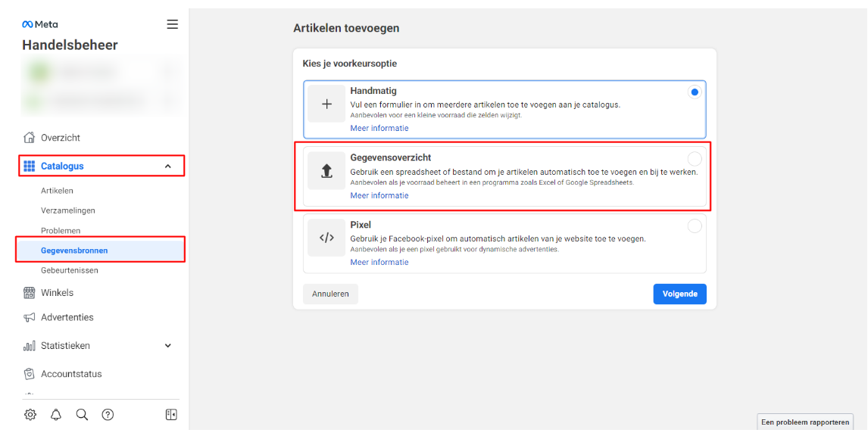Click the hamburger menu icon
This screenshot has width=868, height=436.
tap(173, 24)
